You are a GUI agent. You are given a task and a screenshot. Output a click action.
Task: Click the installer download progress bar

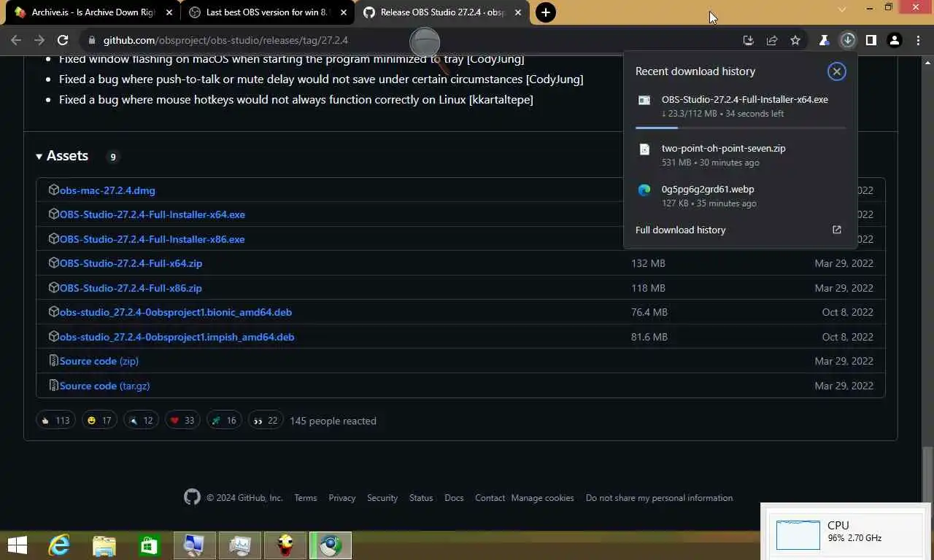tap(740, 128)
